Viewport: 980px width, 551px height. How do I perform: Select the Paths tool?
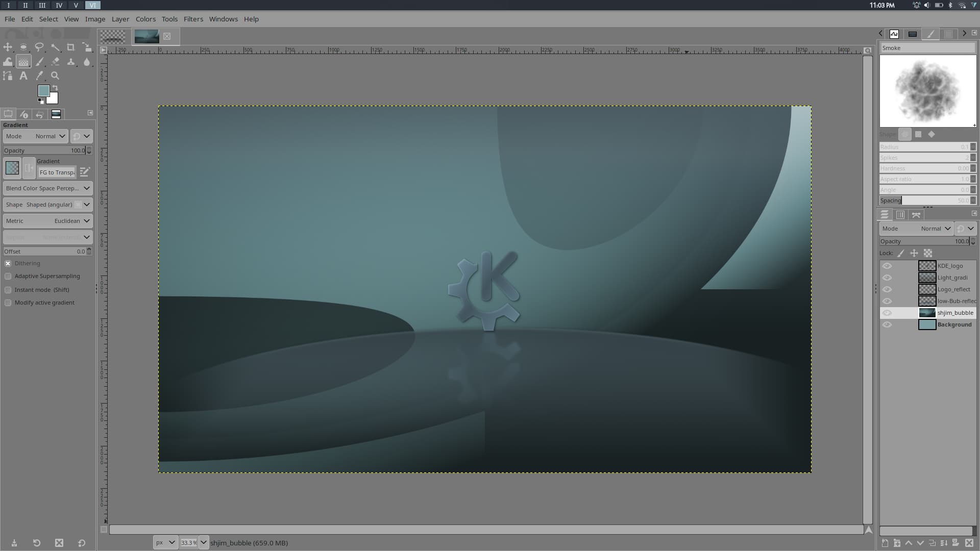pos(8,76)
